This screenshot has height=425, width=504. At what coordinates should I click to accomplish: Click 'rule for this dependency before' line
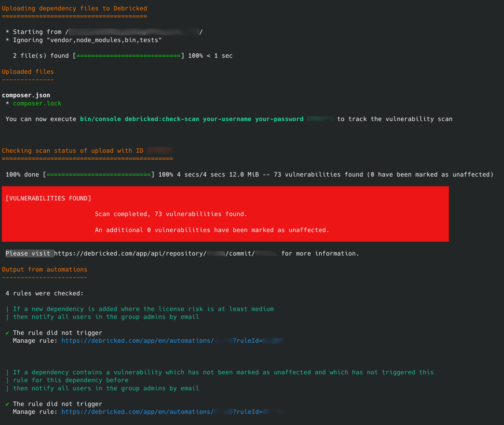(71, 380)
